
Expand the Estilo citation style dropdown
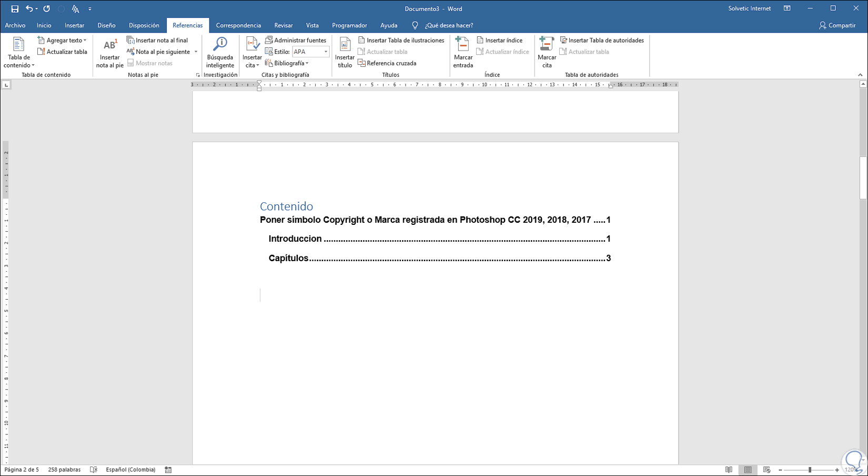click(326, 52)
